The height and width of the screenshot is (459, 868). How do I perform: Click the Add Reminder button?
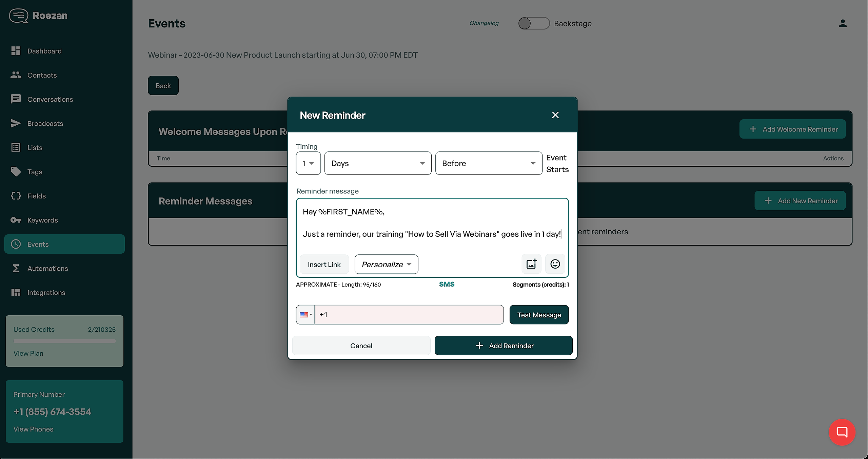coord(504,346)
